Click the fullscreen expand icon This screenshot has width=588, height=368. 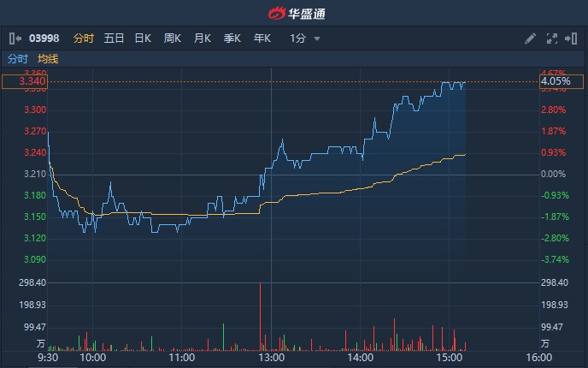551,39
